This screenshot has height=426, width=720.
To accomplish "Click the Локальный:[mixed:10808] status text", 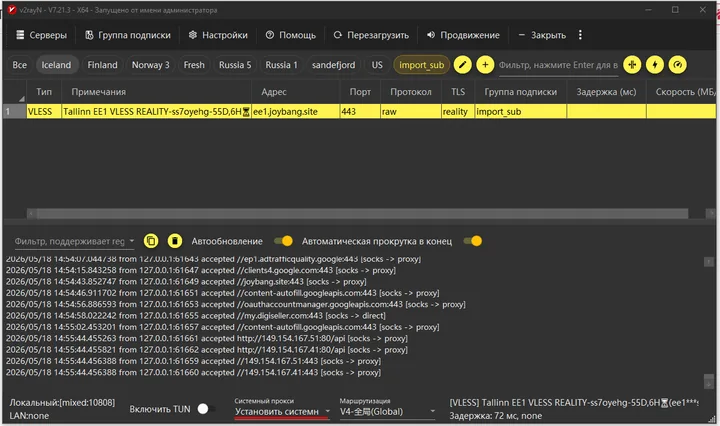I will pyautogui.click(x=62, y=403).
